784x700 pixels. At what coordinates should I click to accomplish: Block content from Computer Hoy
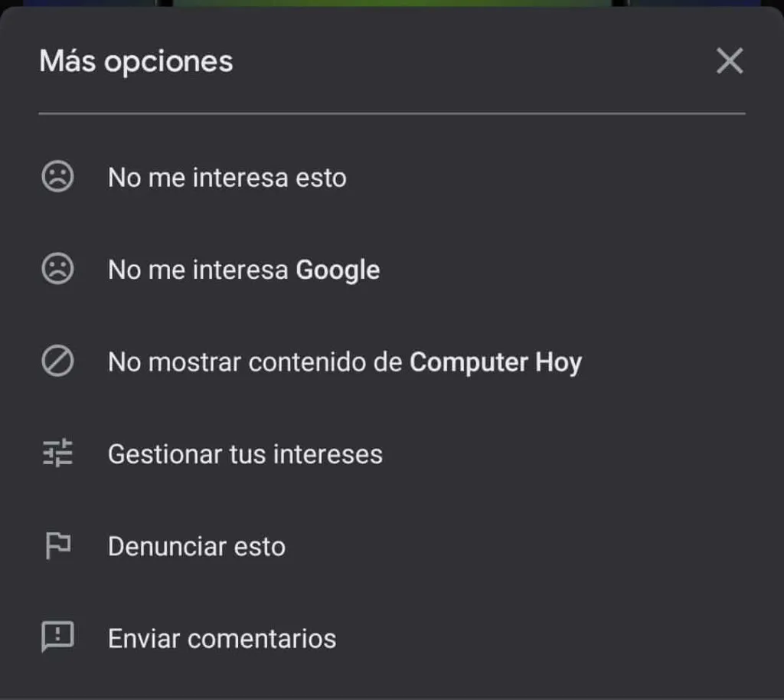tap(345, 361)
